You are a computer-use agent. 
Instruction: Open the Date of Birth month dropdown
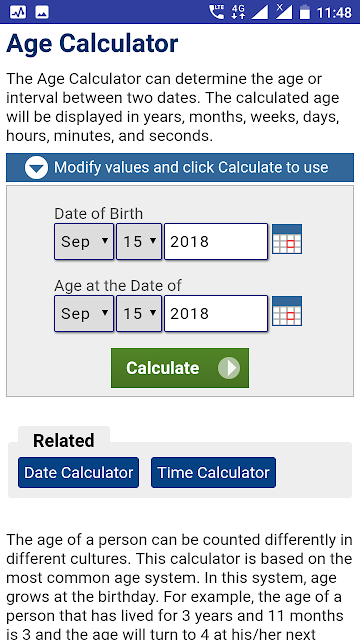[84, 241]
